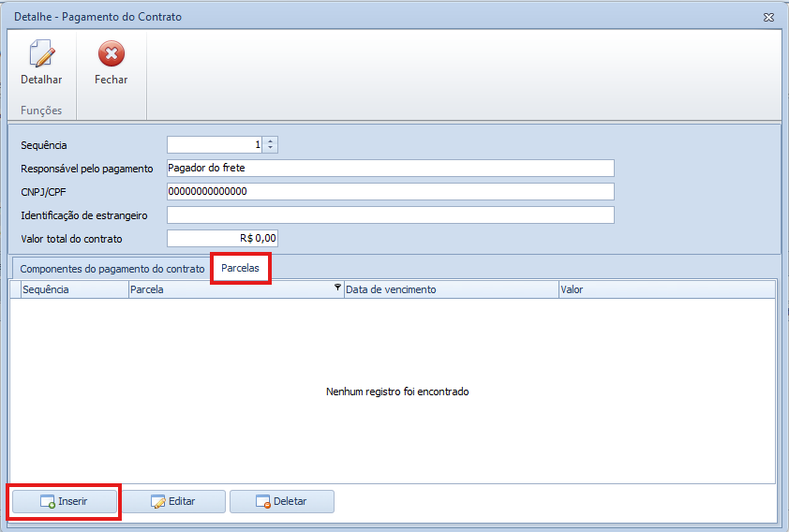Select the Identificação de estrangeiro field
The height and width of the screenshot is (532, 789).
390,215
